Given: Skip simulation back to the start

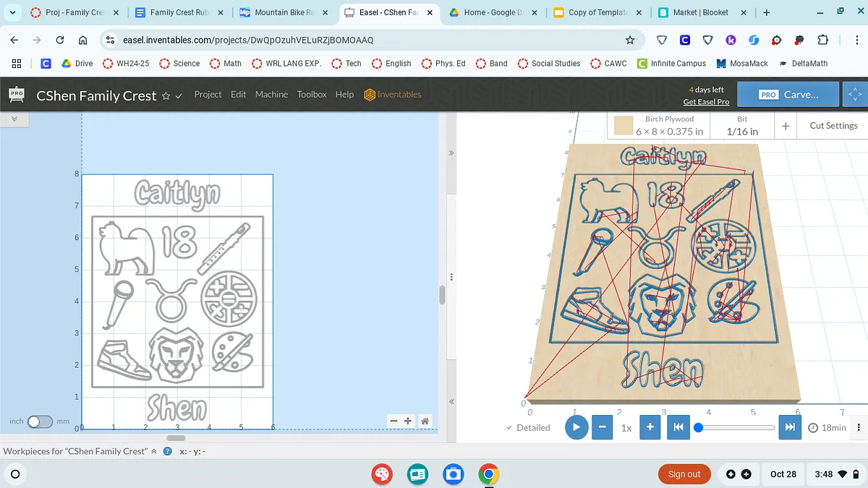Looking at the screenshot, I should point(678,427).
